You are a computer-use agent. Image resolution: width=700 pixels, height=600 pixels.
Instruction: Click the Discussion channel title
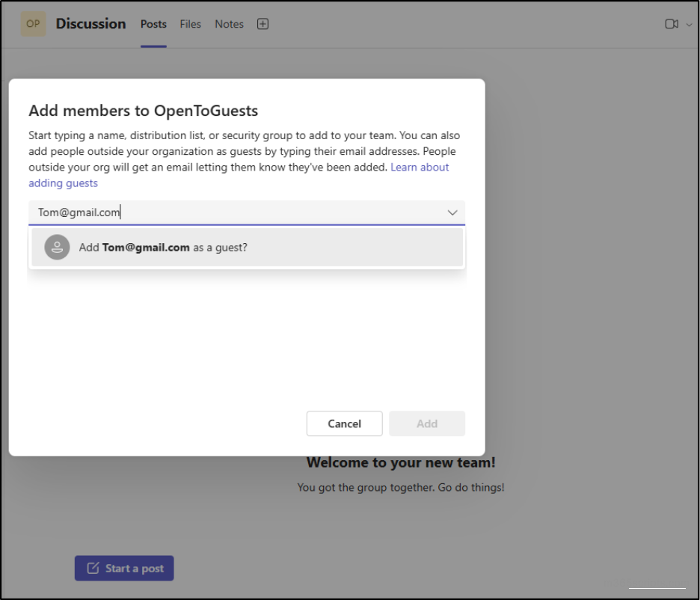click(x=90, y=24)
